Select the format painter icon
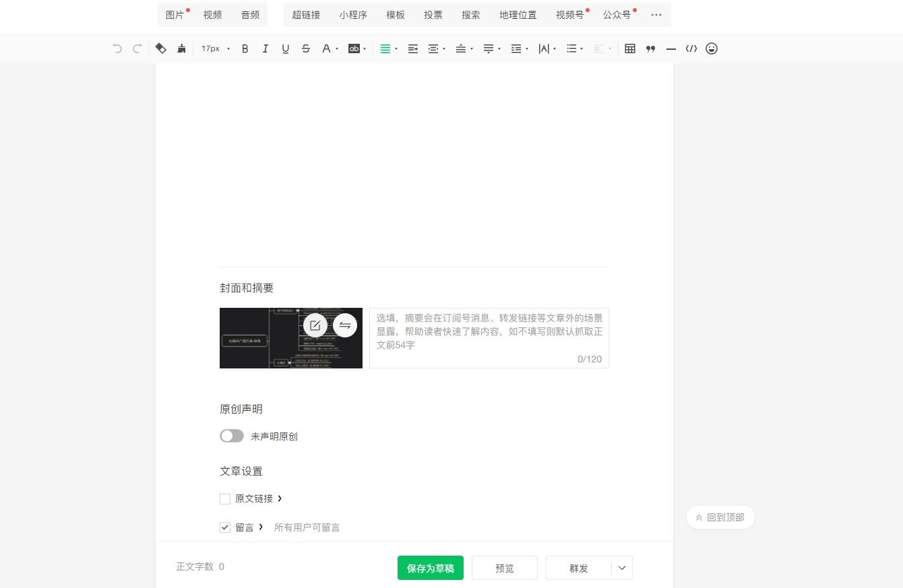 160,48
